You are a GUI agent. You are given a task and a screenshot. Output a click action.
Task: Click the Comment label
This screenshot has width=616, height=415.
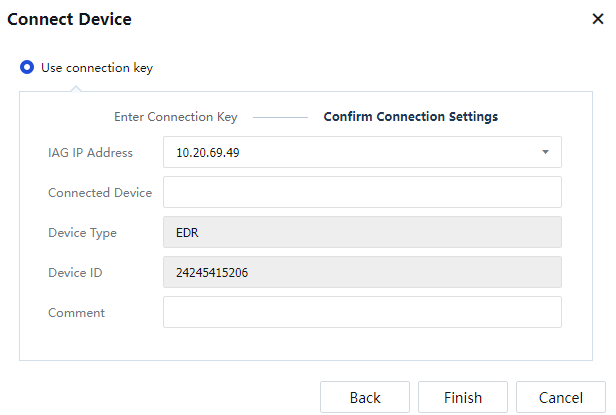tap(76, 312)
